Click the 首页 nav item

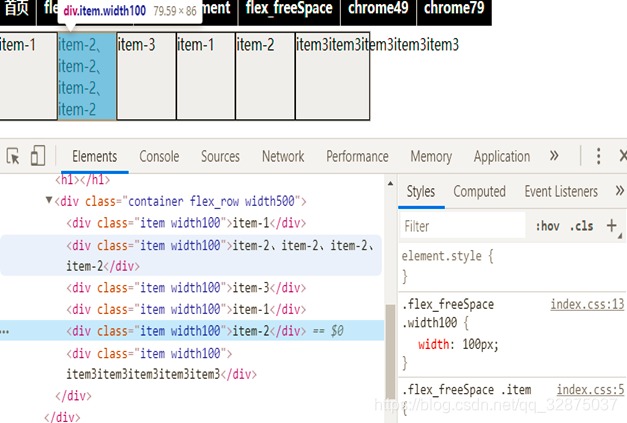[17, 10]
